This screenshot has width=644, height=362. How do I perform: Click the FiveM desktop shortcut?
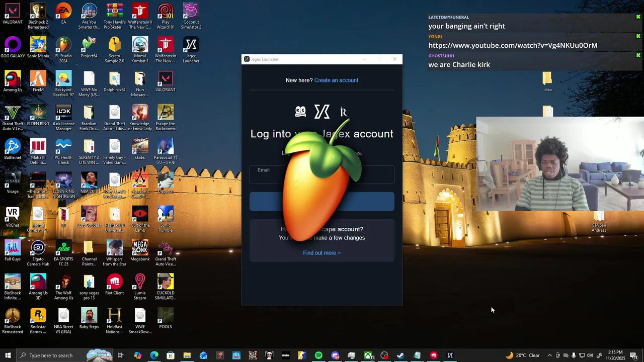coord(38,81)
